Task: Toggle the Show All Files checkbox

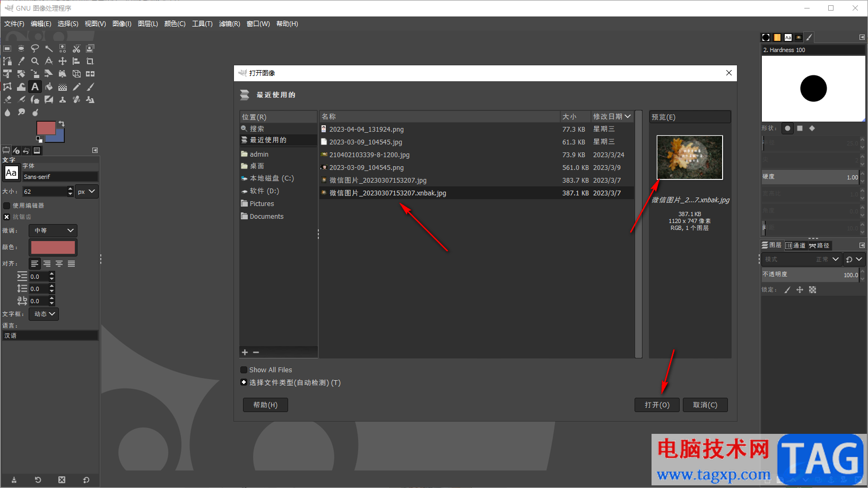Action: tap(244, 370)
